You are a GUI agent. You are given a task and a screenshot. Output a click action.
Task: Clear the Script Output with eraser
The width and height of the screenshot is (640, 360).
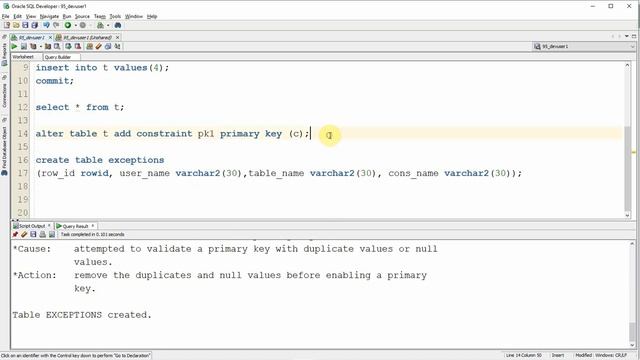point(24,234)
